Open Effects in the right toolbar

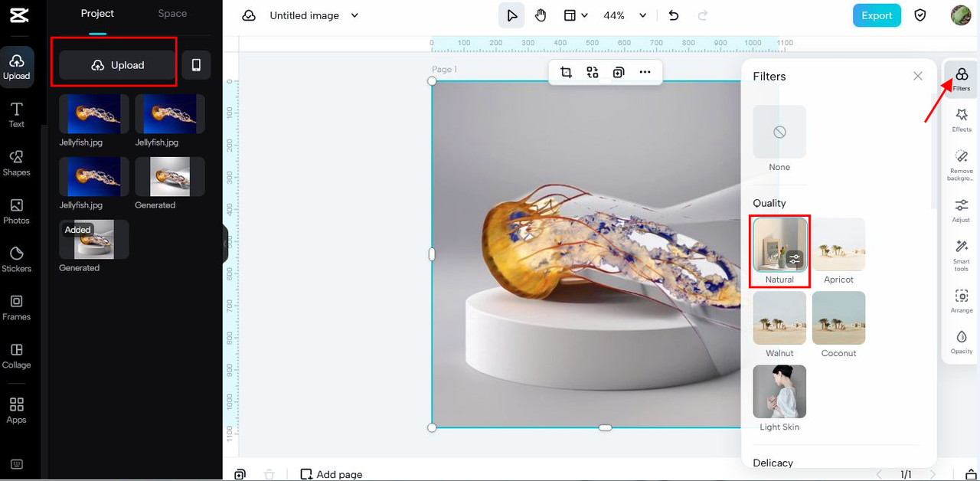(962, 119)
